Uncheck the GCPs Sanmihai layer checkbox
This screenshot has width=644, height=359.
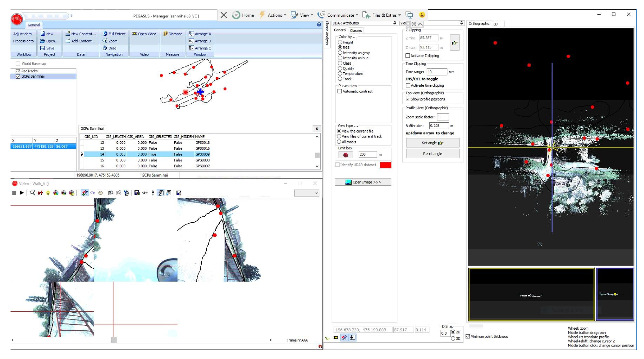coord(18,76)
